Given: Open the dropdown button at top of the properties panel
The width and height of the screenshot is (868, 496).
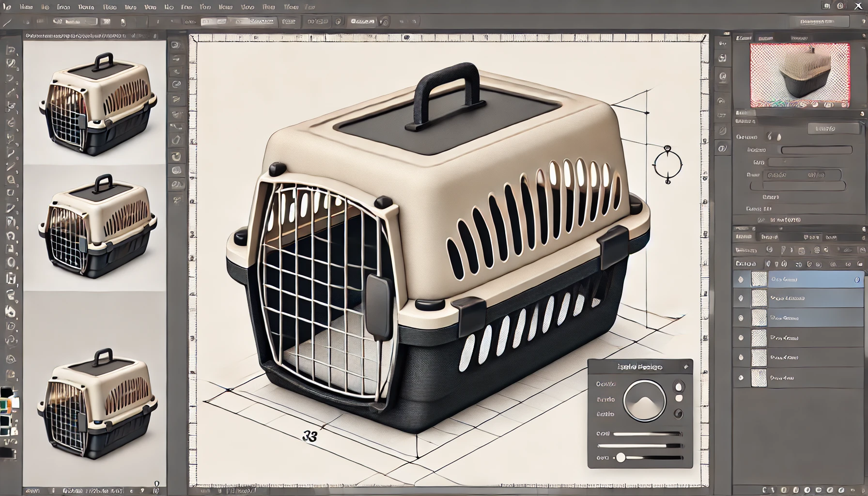Looking at the screenshot, I should 833,128.
